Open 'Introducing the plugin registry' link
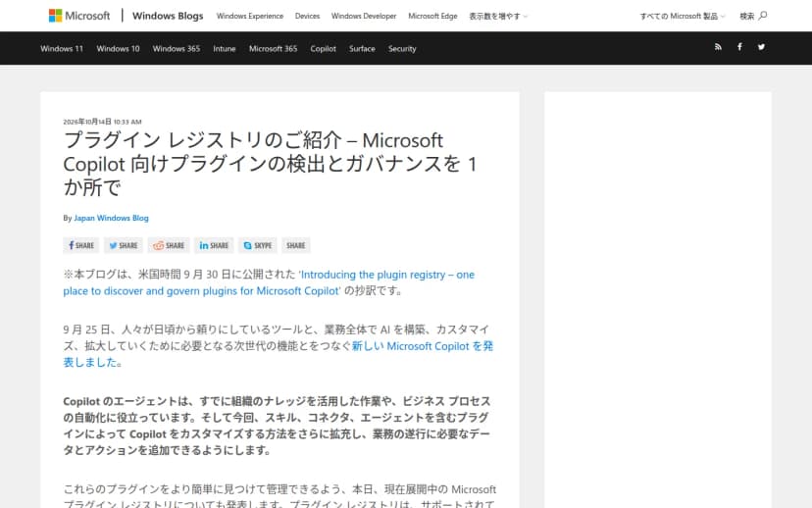The height and width of the screenshot is (508, 812). point(269,282)
